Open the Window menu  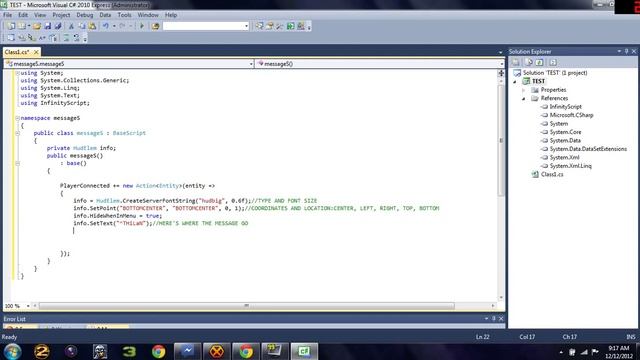pyautogui.click(x=148, y=15)
